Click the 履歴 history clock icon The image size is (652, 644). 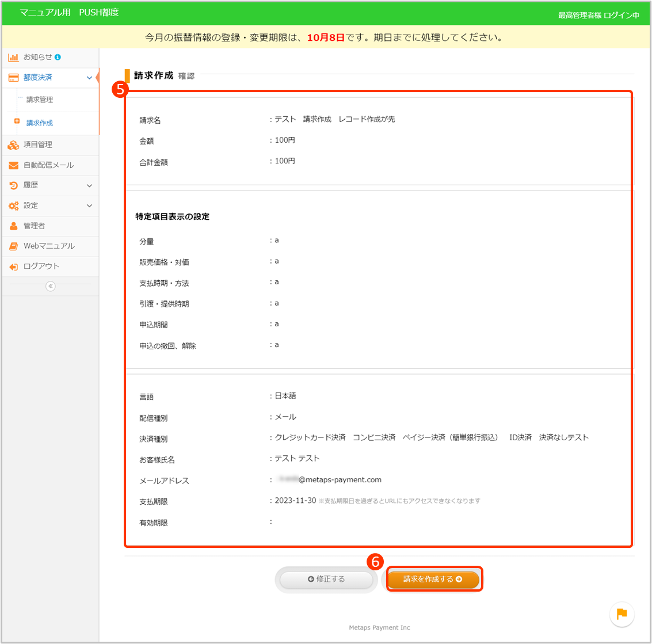13,186
